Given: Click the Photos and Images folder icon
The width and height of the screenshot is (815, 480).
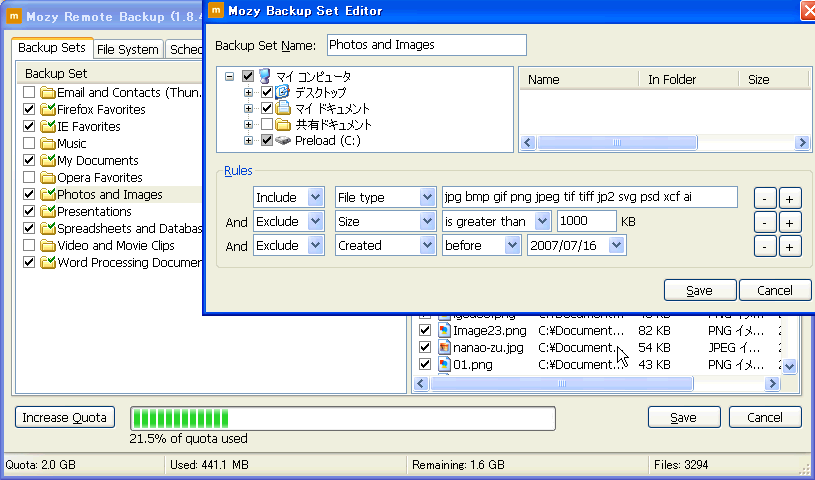Looking at the screenshot, I should (48, 195).
